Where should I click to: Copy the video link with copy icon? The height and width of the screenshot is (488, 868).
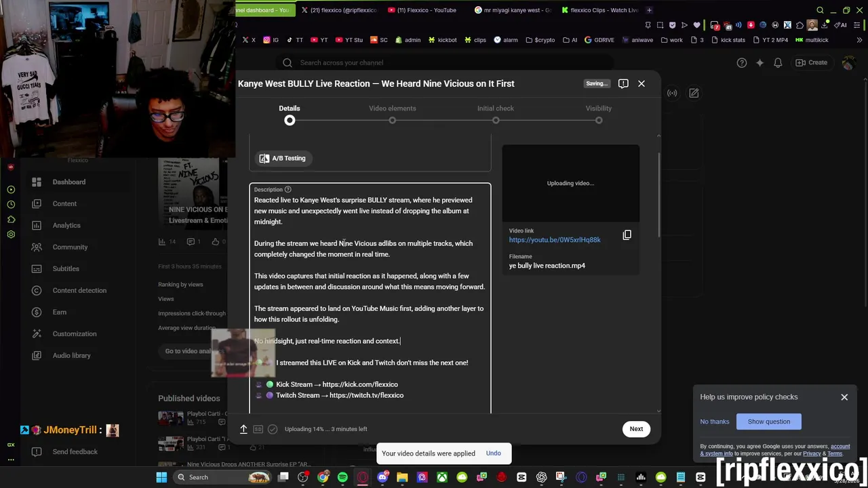(627, 235)
